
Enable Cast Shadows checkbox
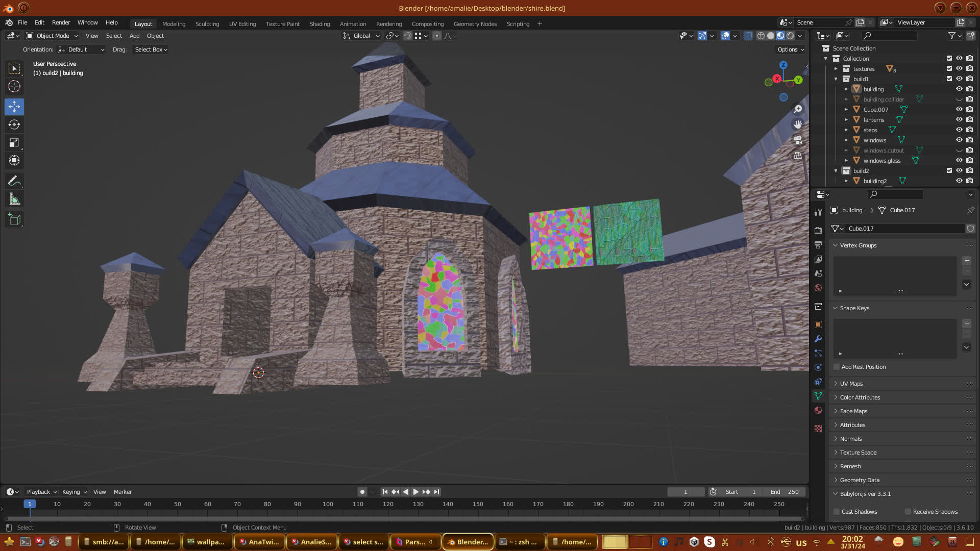(837, 512)
